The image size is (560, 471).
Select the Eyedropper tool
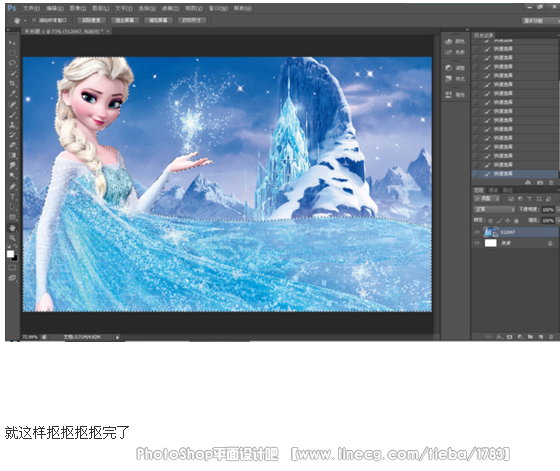[x=12, y=94]
